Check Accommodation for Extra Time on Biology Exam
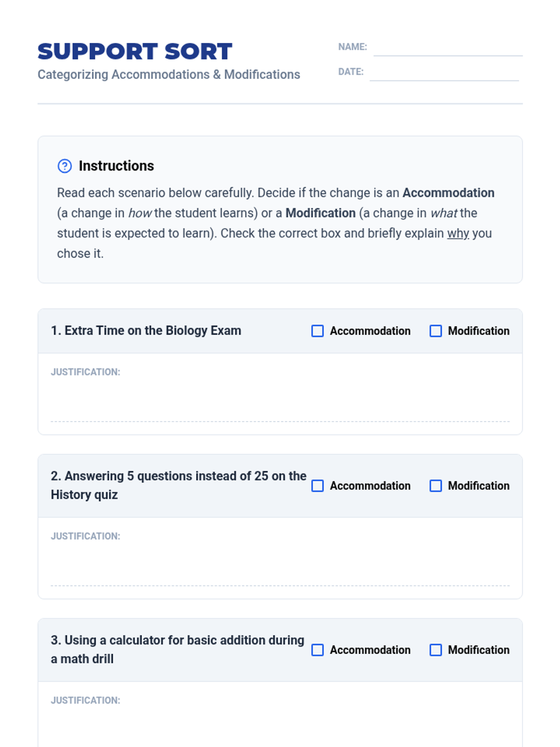The image size is (560, 747). click(x=317, y=331)
